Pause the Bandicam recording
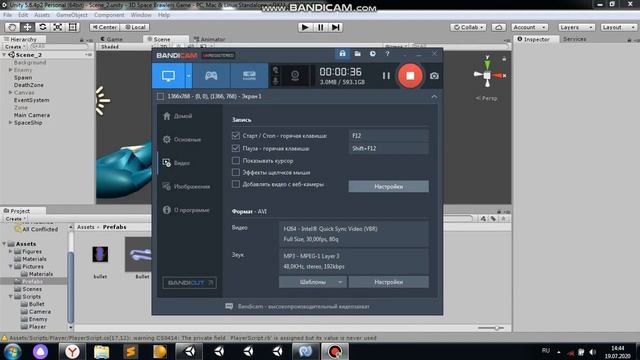640x360 pixels. pos(386,76)
